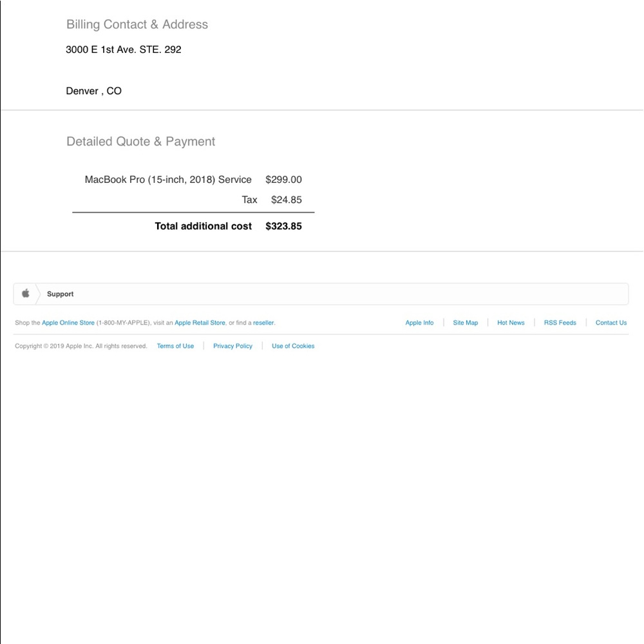This screenshot has height=644, width=644.
Task: View the Terms of Use link
Action: coord(175,346)
